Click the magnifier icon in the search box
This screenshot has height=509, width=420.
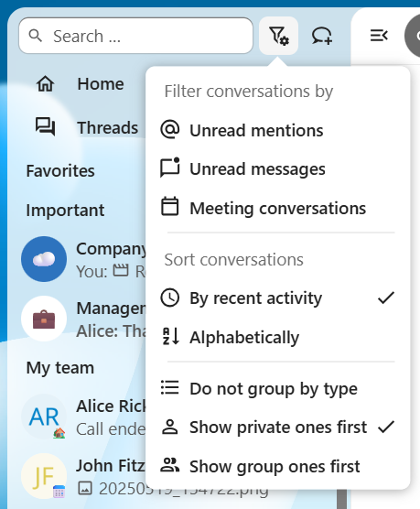35,36
